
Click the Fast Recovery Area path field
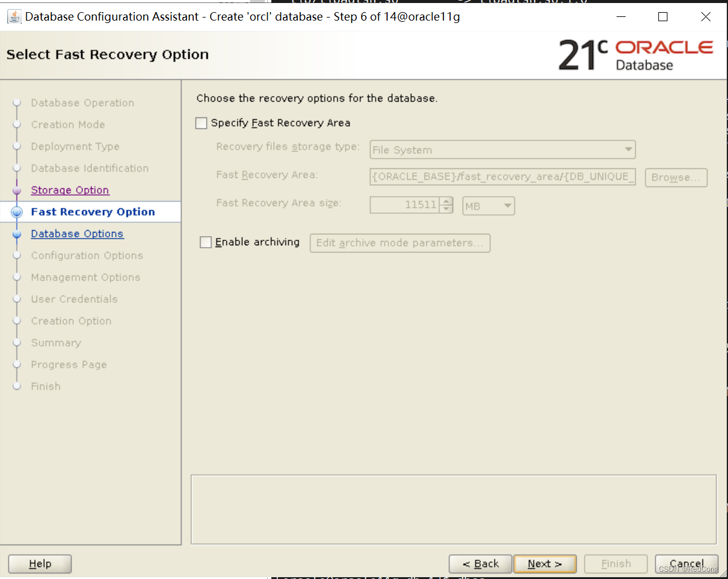pyautogui.click(x=503, y=177)
